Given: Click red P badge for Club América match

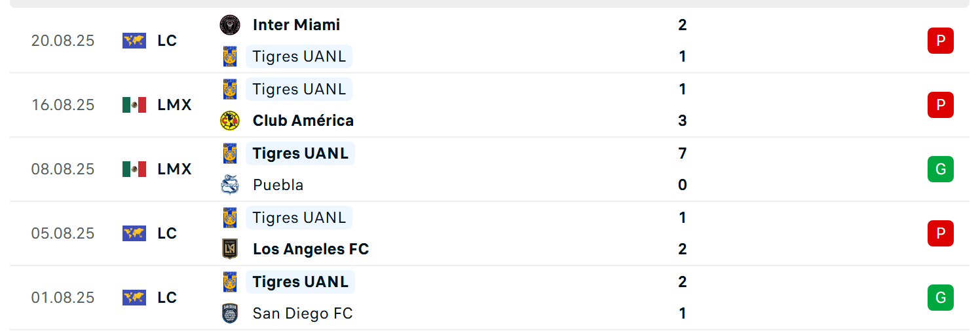Looking at the screenshot, I should click(x=940, y=105).
